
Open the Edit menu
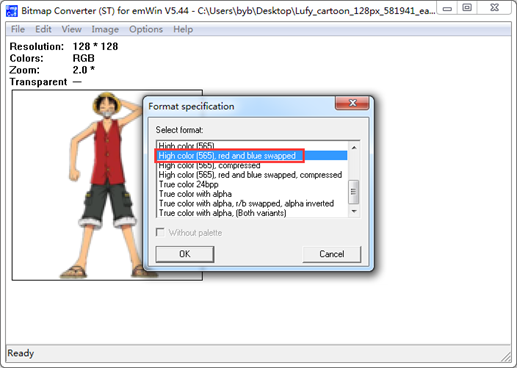(43, 29)
